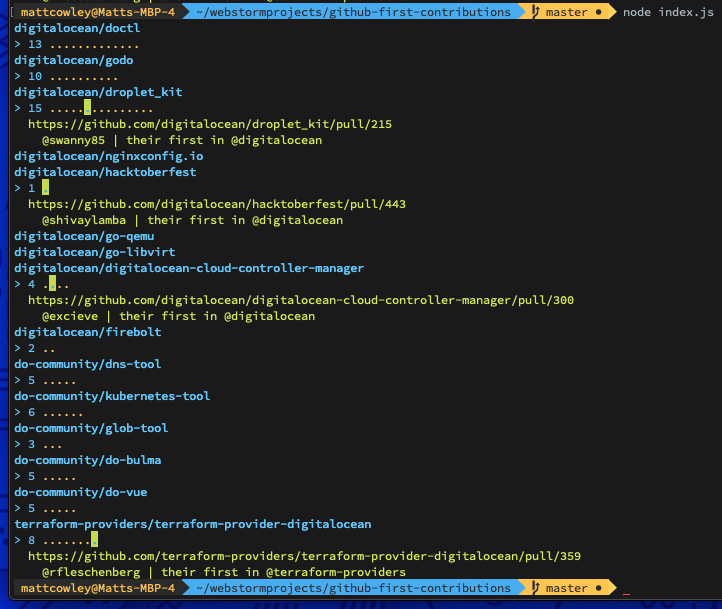This screenshot has width=722, height=609.
Task: Click the bottom prompt's master branch segment
Action: click(x=567, y=588)
